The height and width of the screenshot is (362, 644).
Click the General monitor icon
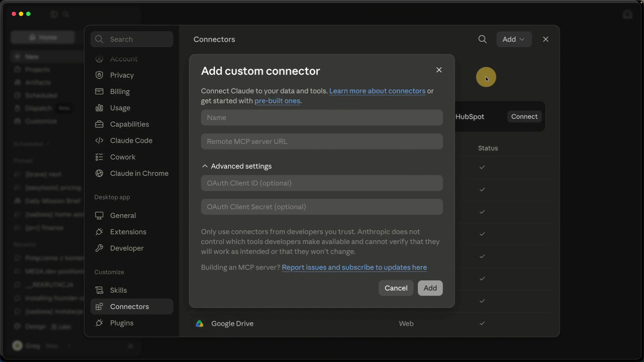99,215
